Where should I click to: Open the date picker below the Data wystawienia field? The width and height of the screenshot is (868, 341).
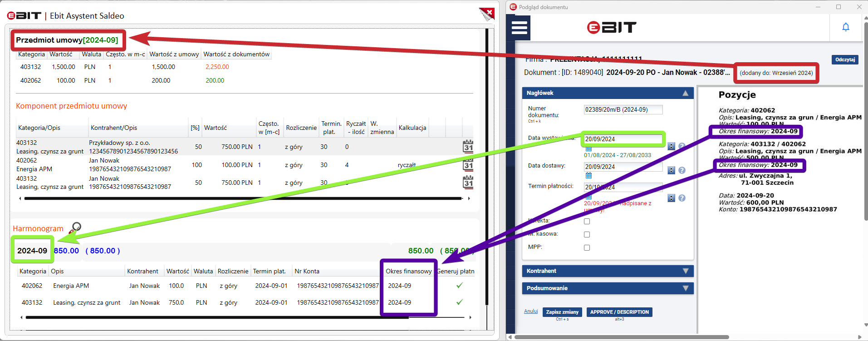coord(588,148)
